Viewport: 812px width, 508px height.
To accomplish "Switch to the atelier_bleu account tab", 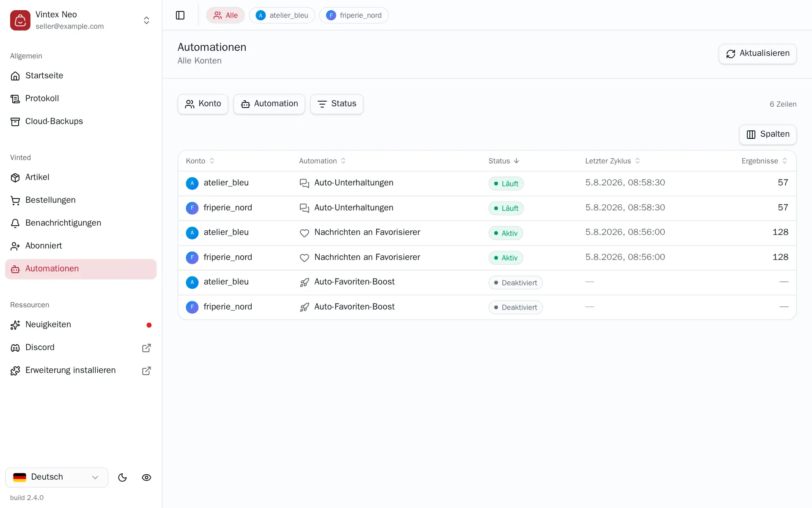I will [282, 15].
